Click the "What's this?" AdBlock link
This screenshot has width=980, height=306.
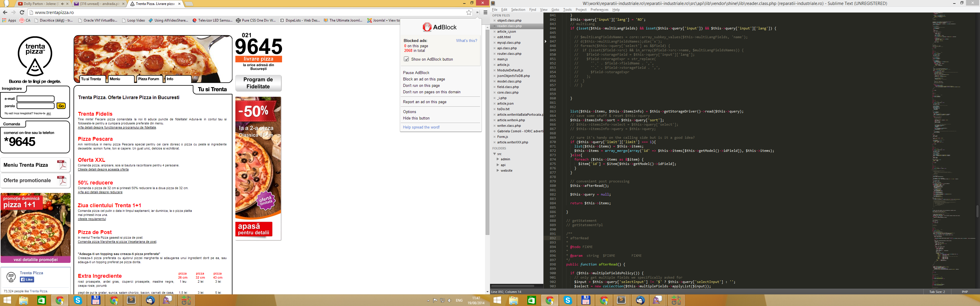466,41
